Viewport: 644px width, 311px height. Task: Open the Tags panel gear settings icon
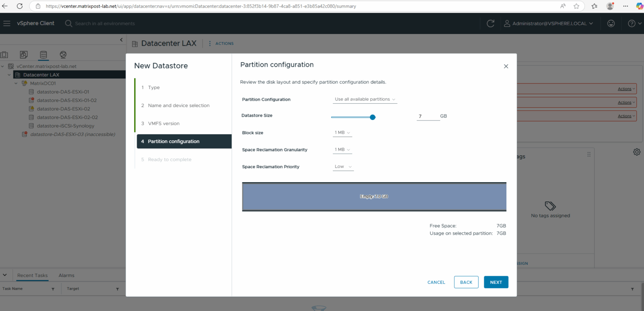[x=637, y=152]
